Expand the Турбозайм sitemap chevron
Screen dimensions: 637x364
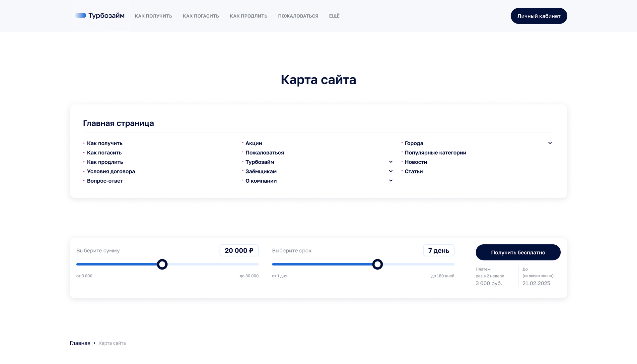390,162
